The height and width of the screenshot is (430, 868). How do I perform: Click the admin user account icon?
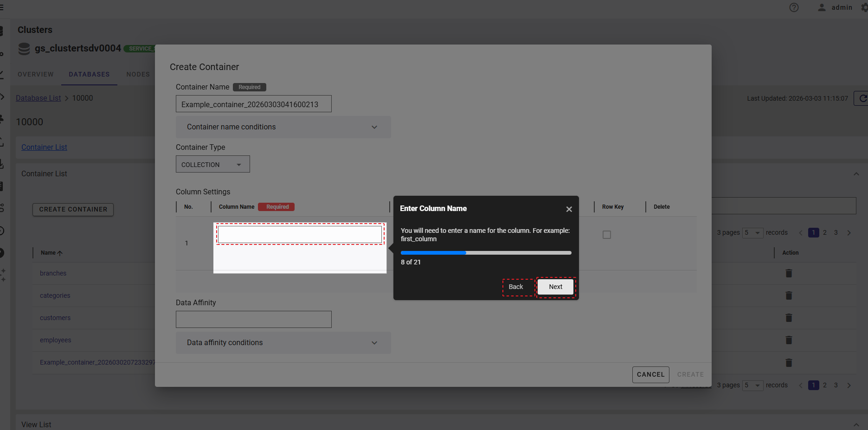click(822, 7)
